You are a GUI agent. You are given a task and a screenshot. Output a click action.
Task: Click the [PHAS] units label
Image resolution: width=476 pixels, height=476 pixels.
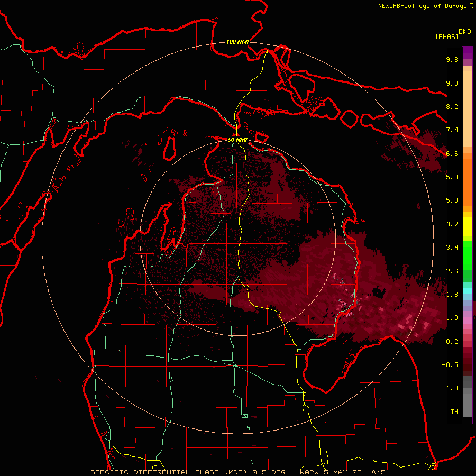[x=447, y=36]
